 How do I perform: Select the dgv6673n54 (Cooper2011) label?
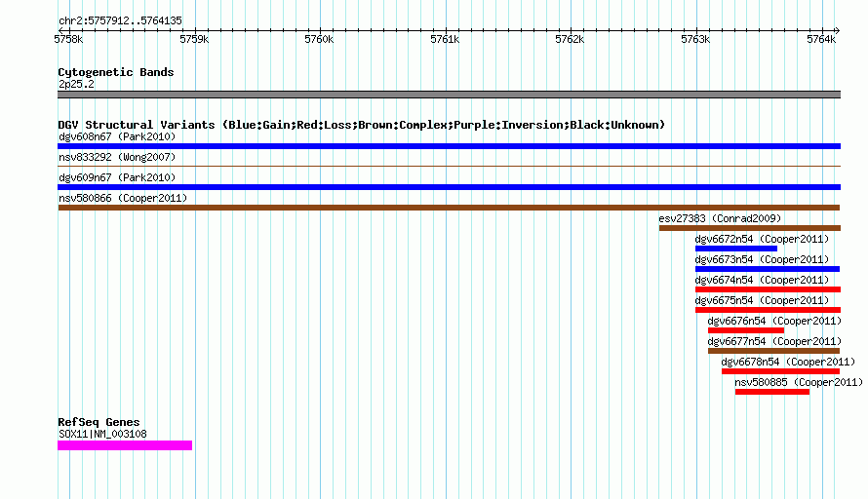click(x=763, y=259)
